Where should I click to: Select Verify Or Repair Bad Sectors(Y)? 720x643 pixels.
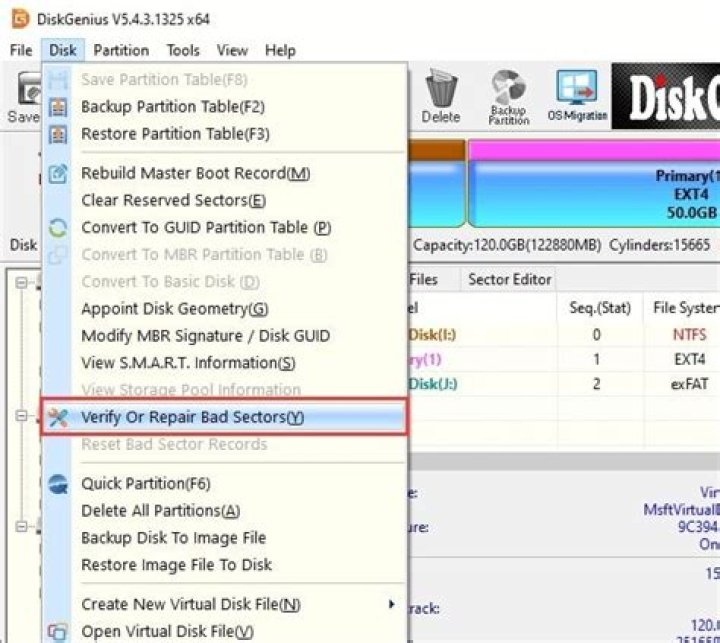225,417
